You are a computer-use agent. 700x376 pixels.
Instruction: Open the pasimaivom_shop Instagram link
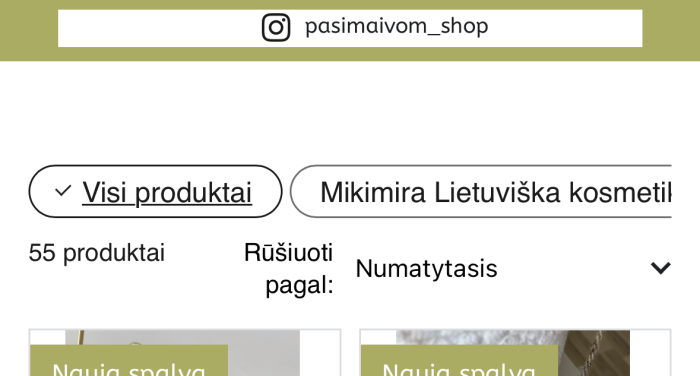[396, 26]
